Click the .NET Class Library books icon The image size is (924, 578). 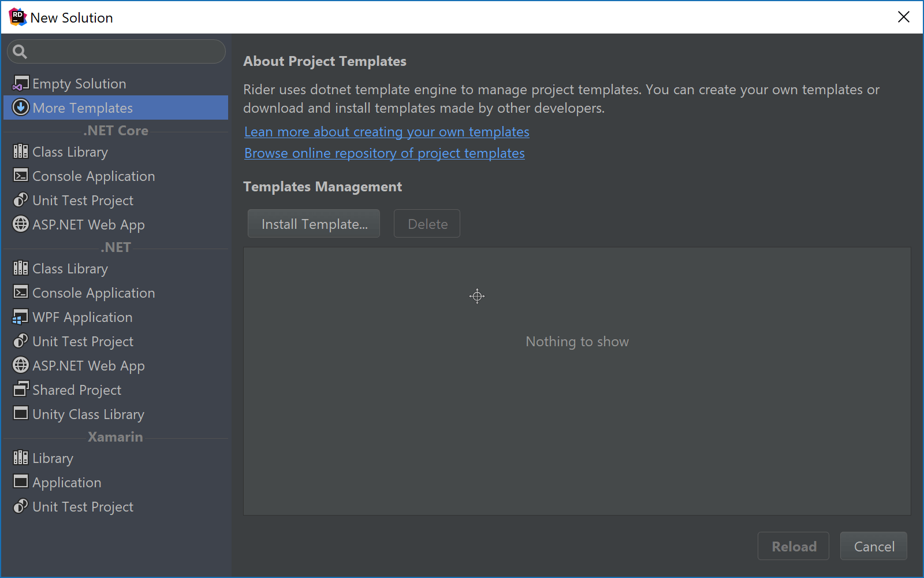(21, 268)
